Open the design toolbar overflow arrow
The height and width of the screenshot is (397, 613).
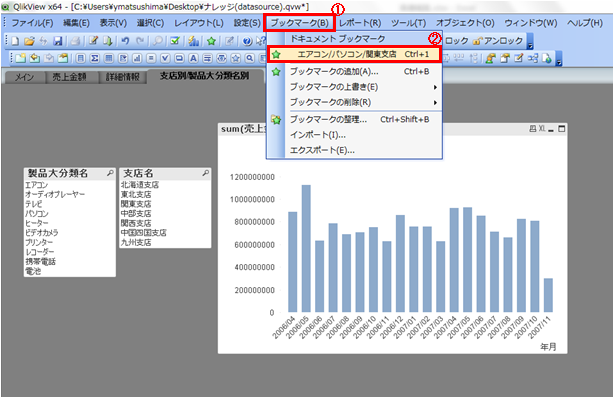(x=559, y=59)
